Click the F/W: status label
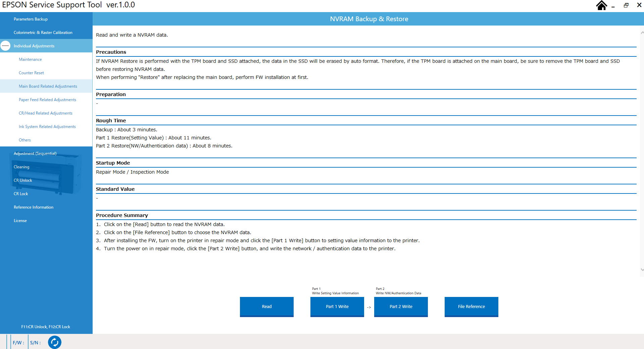This screenshot has height=349, width=644. tap(18, 343)
